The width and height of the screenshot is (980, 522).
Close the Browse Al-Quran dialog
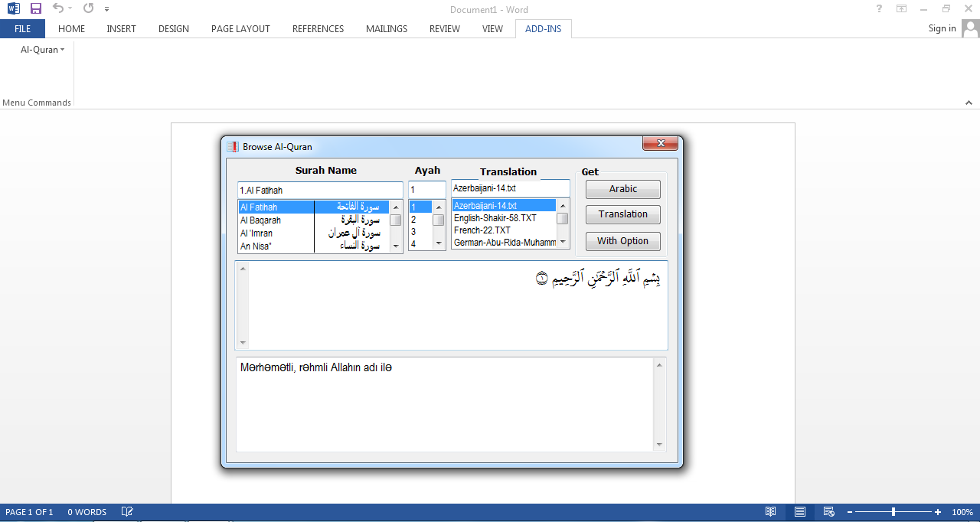[660, 143]
